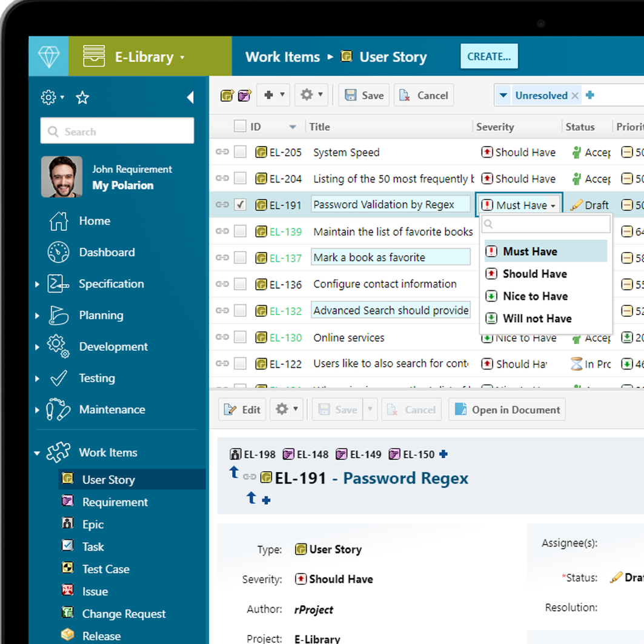Expand the Testing section arrow
The height and width of the screenshot is (644, 644).
point(37,378)
